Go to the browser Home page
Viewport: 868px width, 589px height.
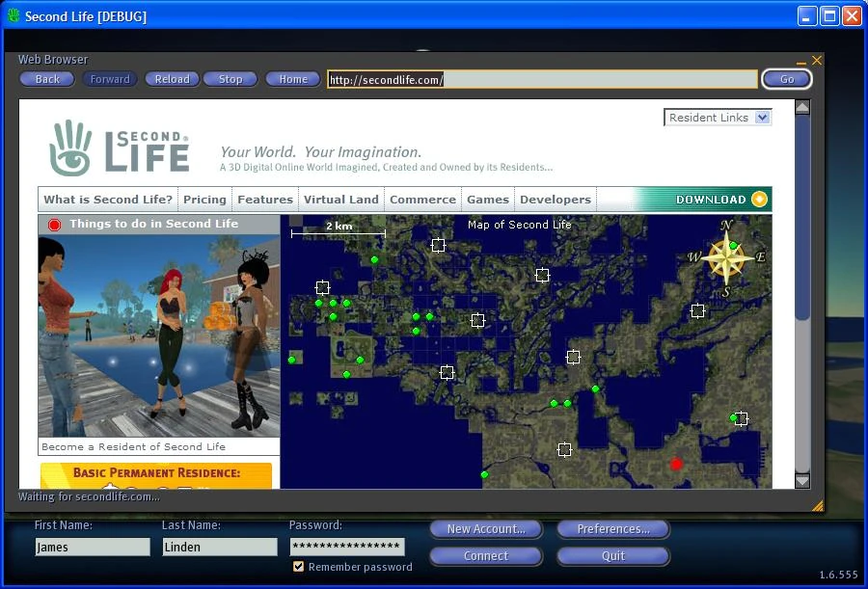pos(293,79)
